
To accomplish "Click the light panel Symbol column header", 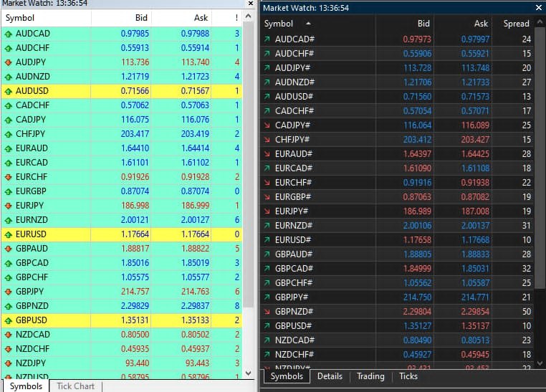I will tap(47, 18).
